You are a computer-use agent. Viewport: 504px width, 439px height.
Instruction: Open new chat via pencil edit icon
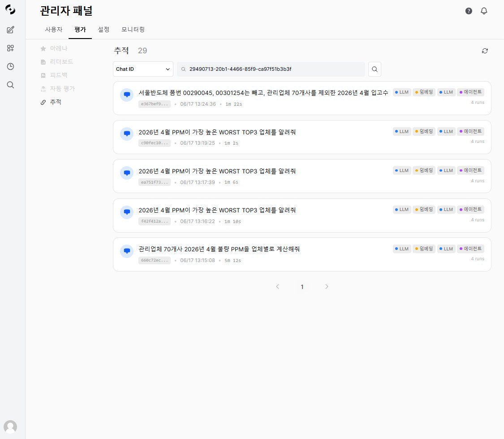point(10,30)
